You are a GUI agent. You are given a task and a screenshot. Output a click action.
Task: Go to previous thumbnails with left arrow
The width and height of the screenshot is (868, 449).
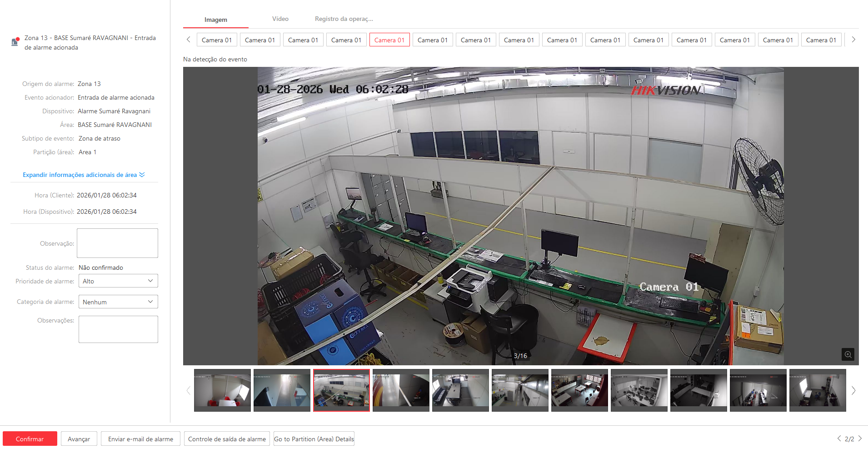coord(188,390)
